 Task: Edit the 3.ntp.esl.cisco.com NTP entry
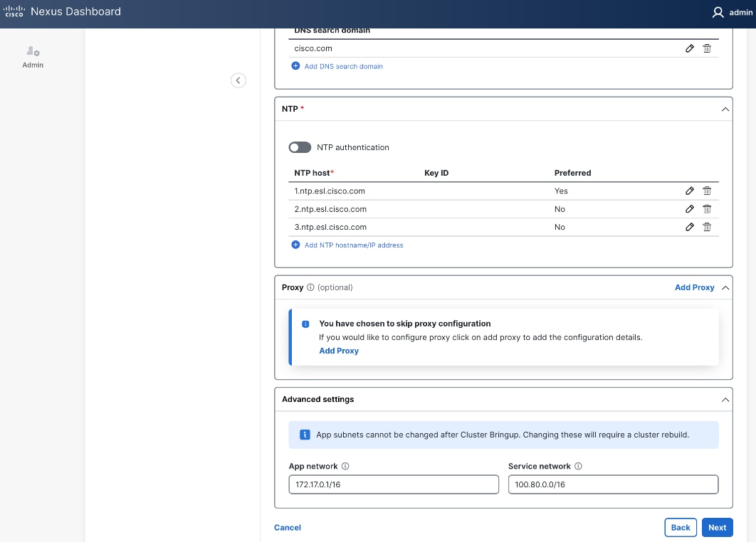pyautogui.click(x=689, y=226)
